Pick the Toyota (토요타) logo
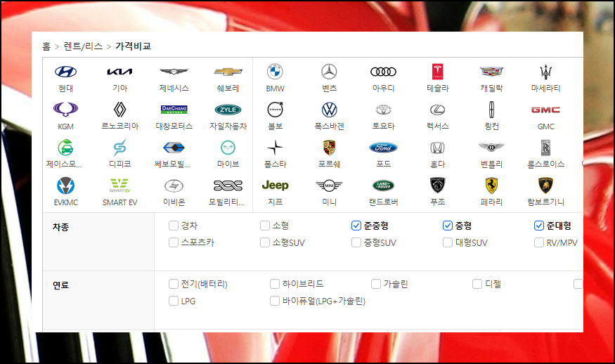Image resolution: width=615 pixels, height=364 pixels. coord(383,110)
